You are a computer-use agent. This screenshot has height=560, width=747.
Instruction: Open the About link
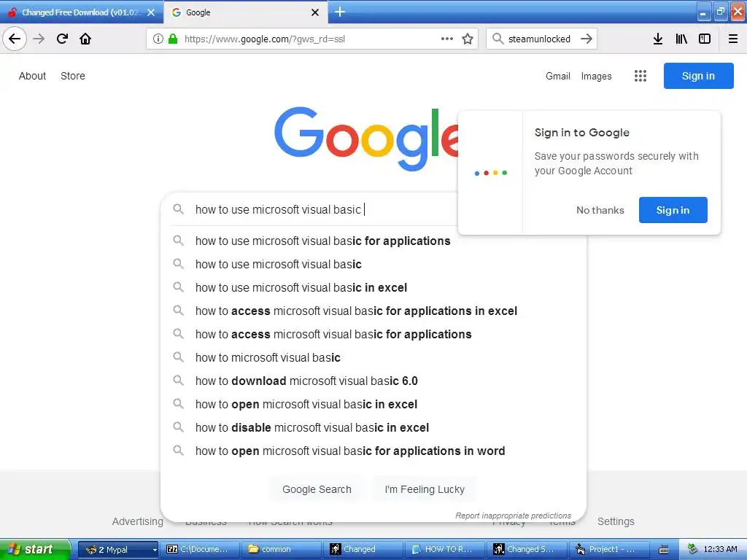[32, 76]
